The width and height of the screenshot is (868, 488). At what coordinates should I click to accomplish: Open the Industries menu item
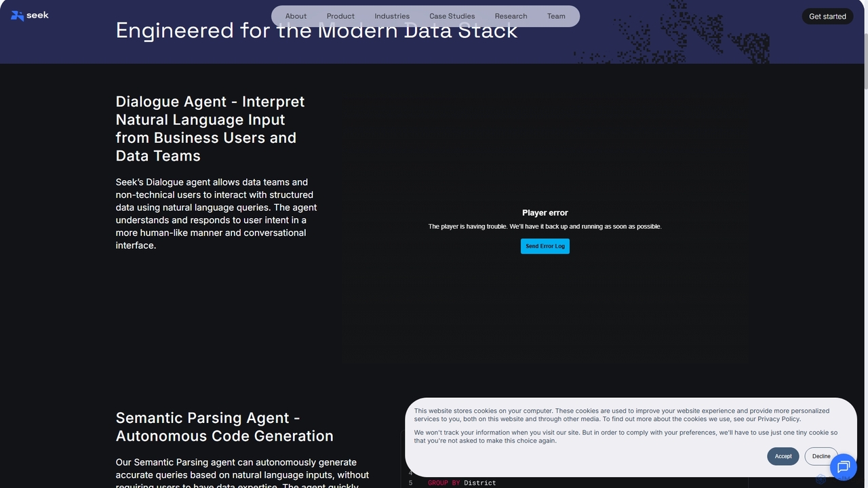coord(392,16)
